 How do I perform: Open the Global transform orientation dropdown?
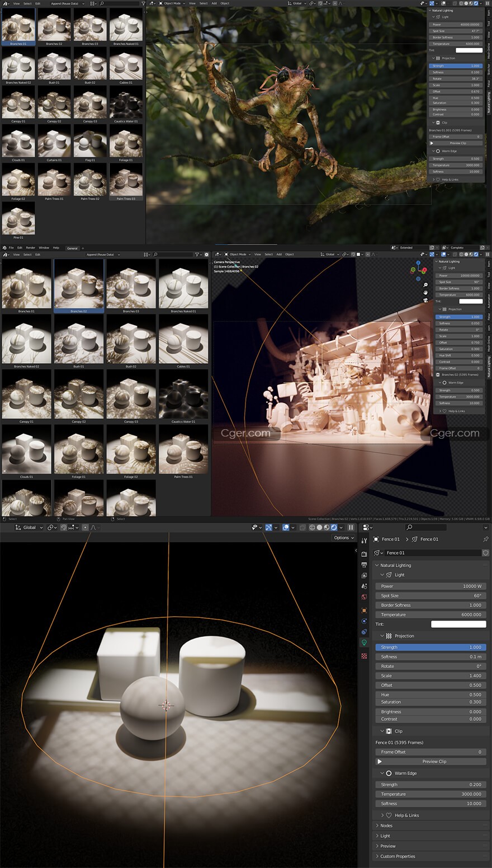tap(29, 527)
